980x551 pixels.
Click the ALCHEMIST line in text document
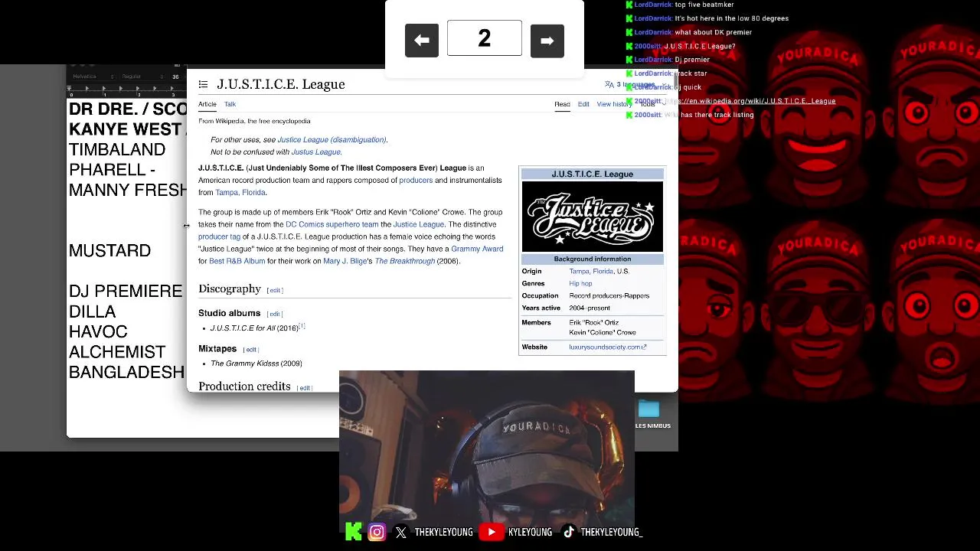(117, 352)
